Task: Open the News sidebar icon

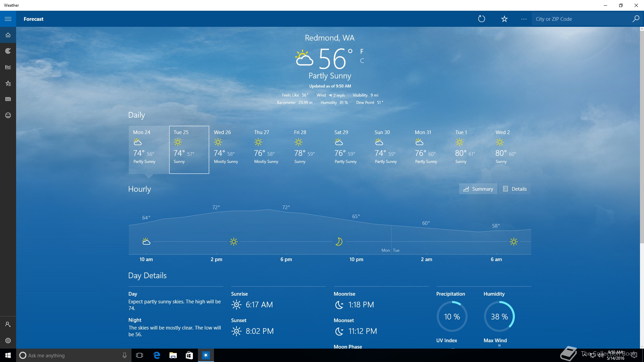Action: coord(8,99)
